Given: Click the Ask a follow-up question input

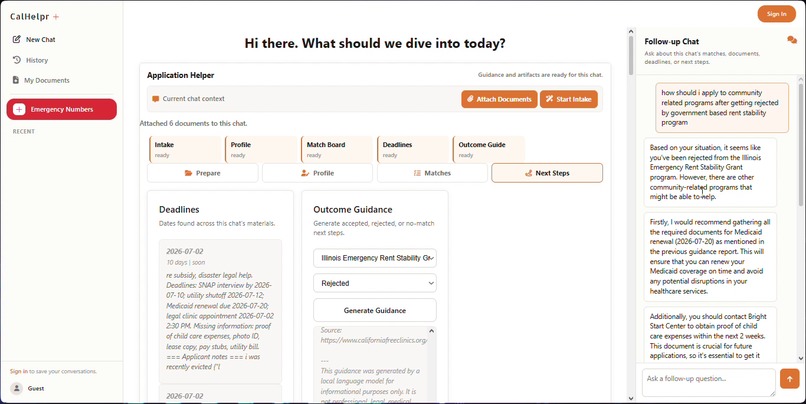Looking at the screenshot, I should 708,382.
